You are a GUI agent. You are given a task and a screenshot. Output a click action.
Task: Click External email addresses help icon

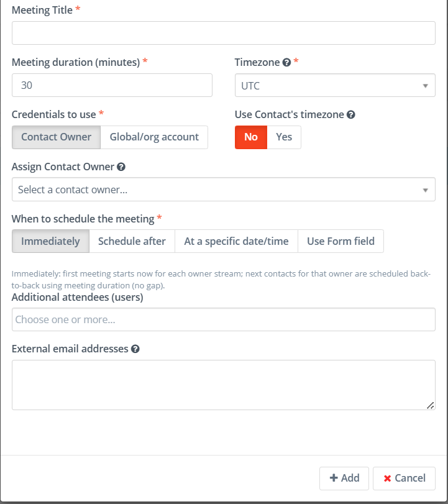coord(135,349)
